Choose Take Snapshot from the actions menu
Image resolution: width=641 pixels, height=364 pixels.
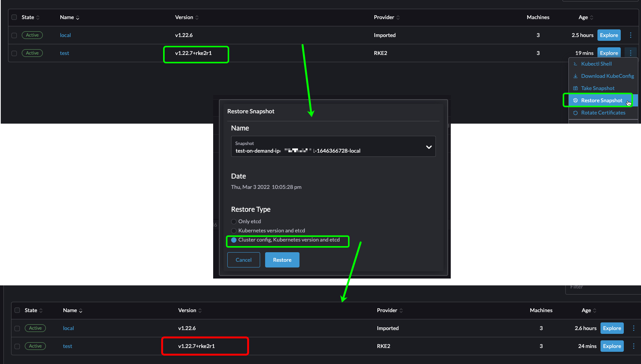coord(598,88)
